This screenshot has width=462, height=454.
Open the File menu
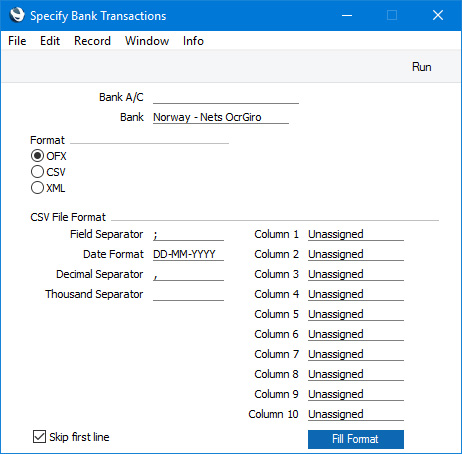point(17,41)
